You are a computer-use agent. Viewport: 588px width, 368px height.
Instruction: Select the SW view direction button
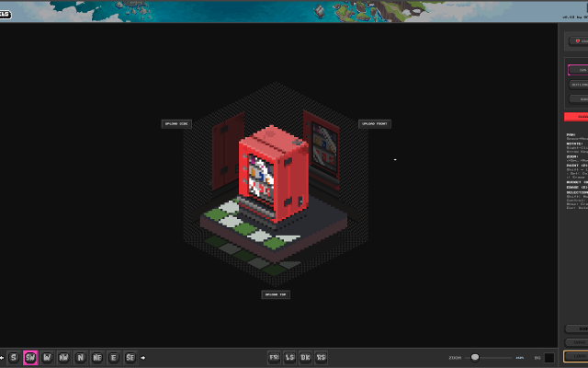[30, 358]
